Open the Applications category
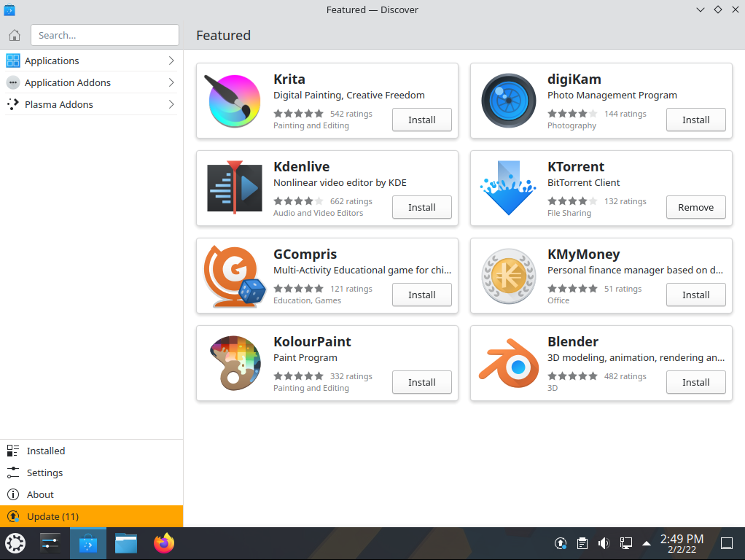Image resolution: width=745 pixels, height=560 pixels. (91, 61)
